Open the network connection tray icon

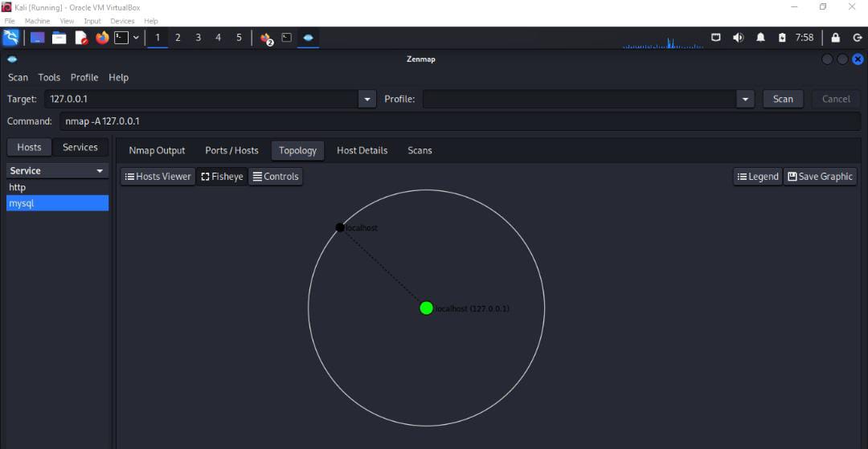tap(716, 38)
